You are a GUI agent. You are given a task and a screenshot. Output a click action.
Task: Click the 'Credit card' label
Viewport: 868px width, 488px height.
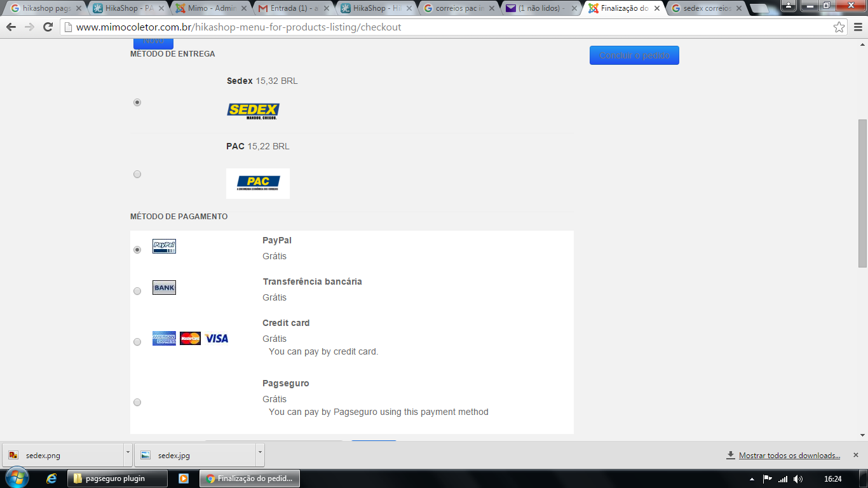click(x=286, y=323)
